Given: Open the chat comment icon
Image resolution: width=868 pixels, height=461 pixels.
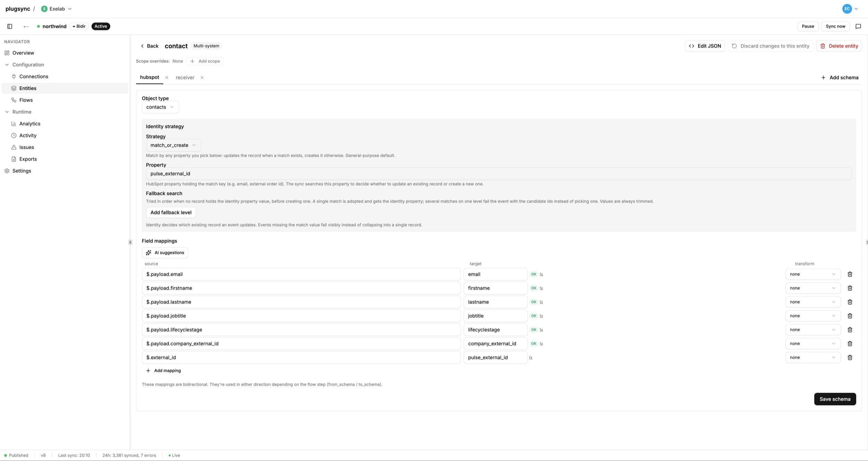Looking at the screenshot, I should [x=858, y=26].
